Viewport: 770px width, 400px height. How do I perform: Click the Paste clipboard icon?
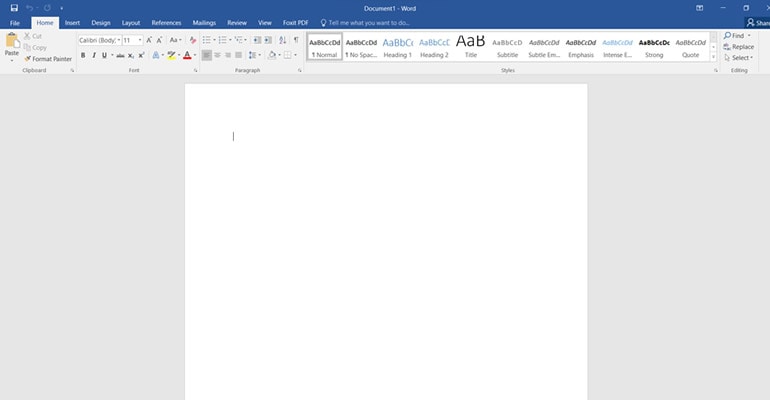click(x=12, y=40)
